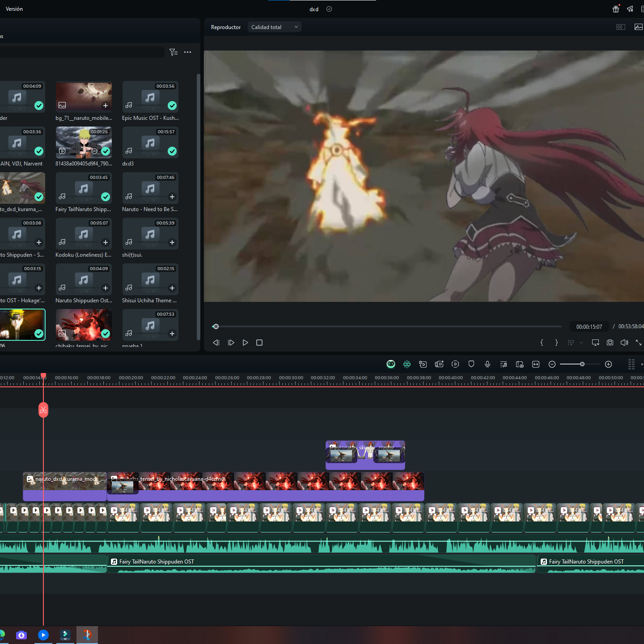Click the plus zoom in timeline icon
This screenshot has height=644, width=644.
coord(608,364)
